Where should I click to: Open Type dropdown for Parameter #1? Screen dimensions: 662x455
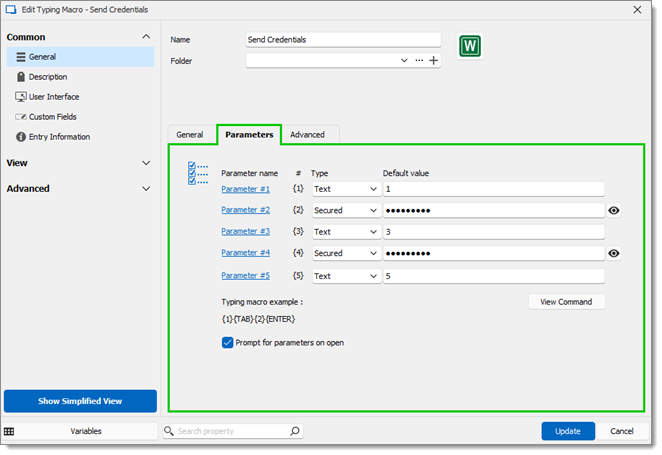(344, 188)
